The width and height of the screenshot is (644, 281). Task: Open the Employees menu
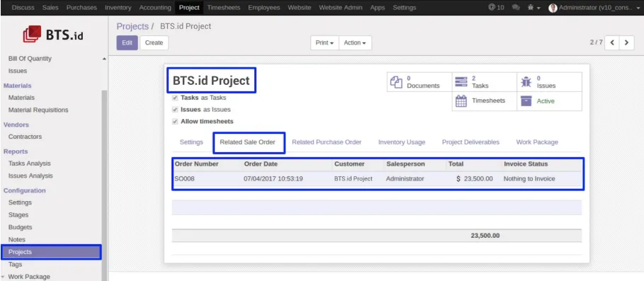[x=264, y=7]
